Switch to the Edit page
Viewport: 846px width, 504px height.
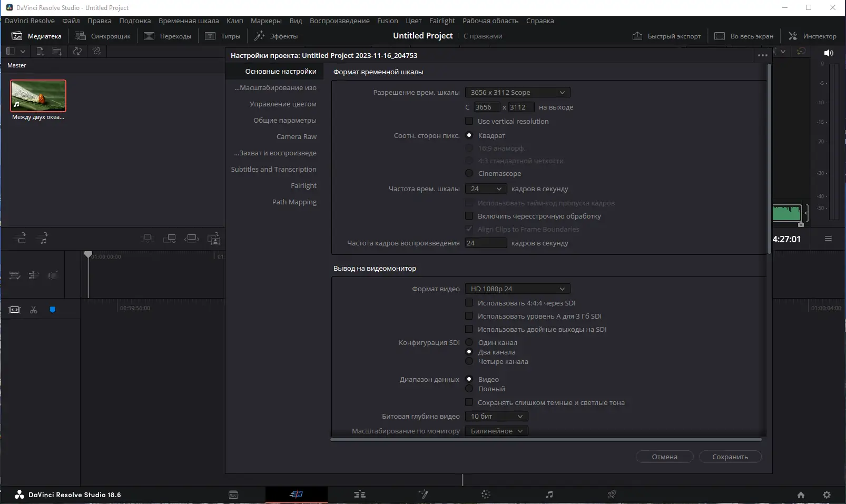360,495
